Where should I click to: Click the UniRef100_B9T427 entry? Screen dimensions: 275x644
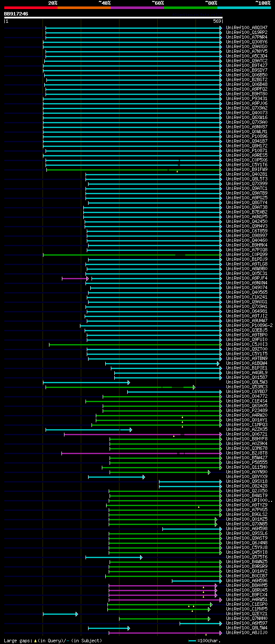coord(247,65)
